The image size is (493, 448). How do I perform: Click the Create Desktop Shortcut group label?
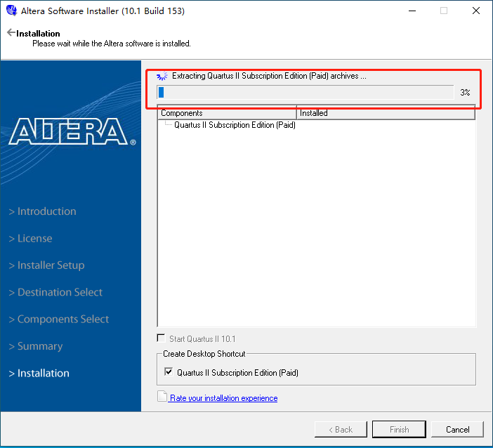(x=204, y=354)
